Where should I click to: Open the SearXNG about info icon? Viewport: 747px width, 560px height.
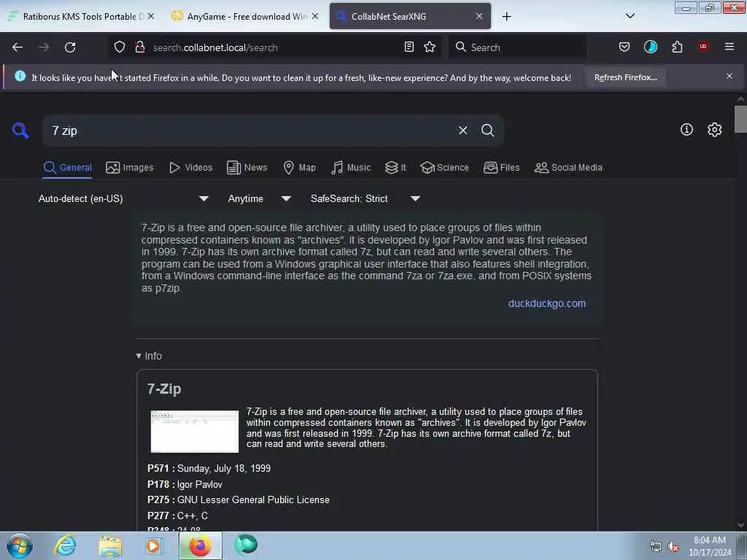click(x=686, y=129)
